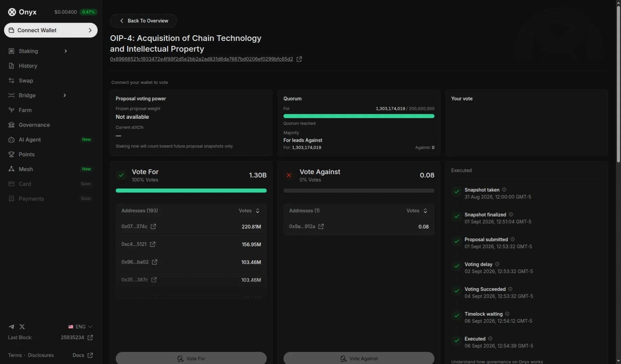This screenshot has height=364, width=621.
Task: Click the 'Quorum reached' text
Action: coord(299,123)
